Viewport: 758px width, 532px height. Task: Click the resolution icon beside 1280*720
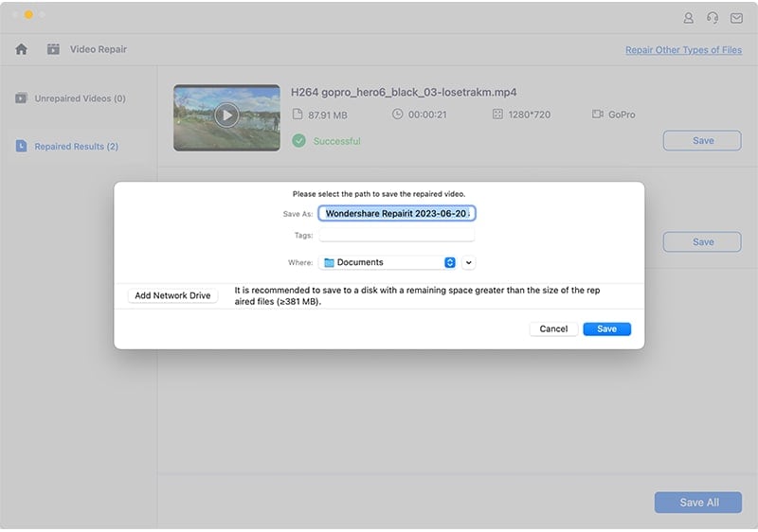coord(497,115)
